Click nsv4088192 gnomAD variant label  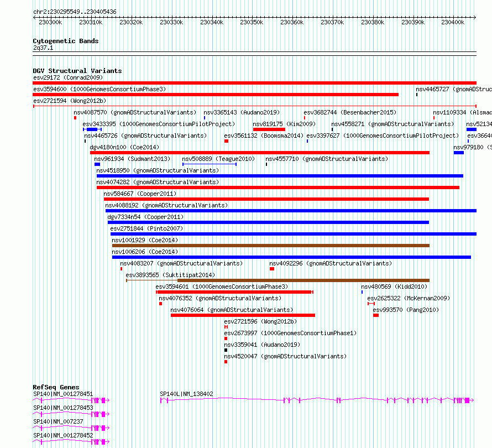[166, 205]
